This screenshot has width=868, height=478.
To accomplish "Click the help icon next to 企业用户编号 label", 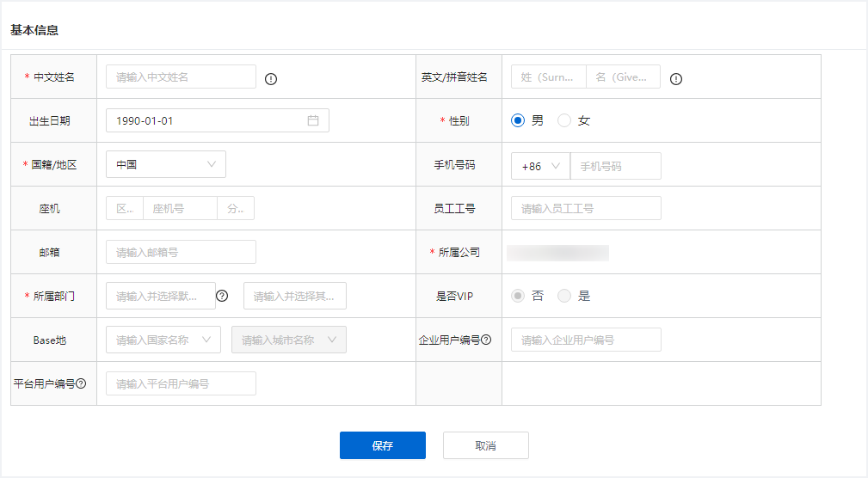I will [486, 340].
